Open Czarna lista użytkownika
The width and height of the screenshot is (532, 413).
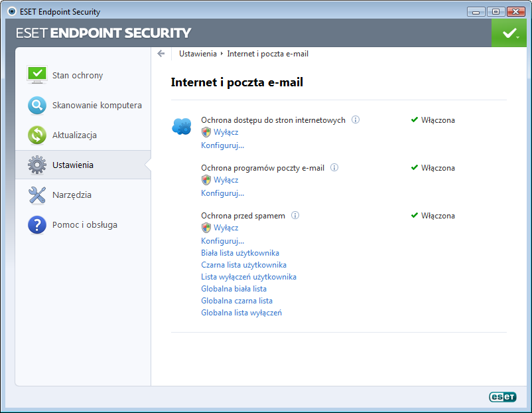tap(244, 265)
